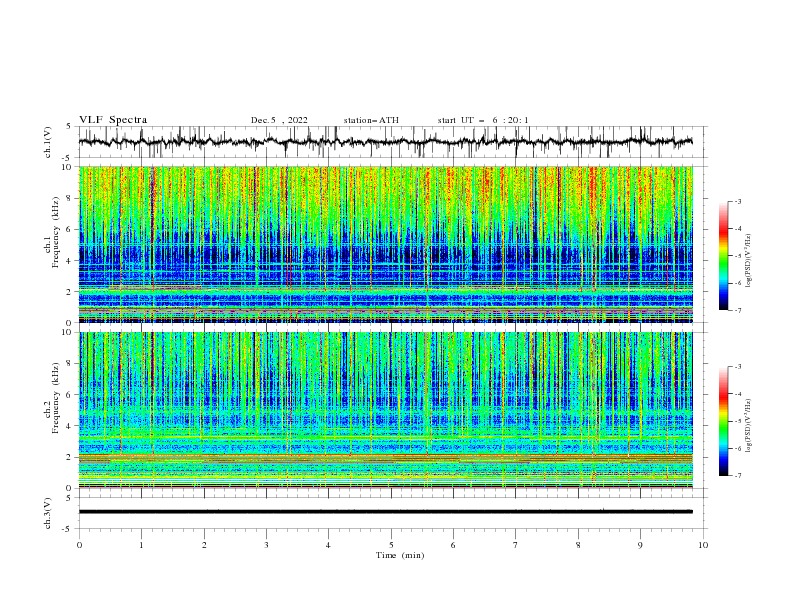The image size is (792, 612).
Task: Click the ch.1 color bar "log(PSD)(V²/Hz)" label
Action: pos(749,261)
